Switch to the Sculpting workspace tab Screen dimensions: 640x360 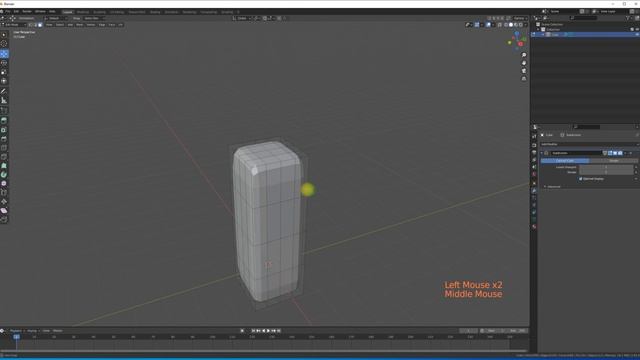coord(100,12)
